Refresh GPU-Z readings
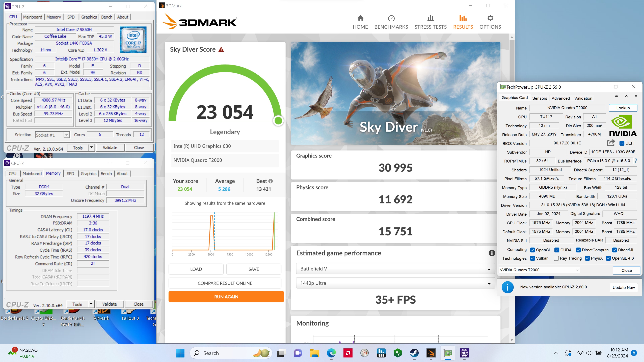644x362 pixels. tap(626, 96)
